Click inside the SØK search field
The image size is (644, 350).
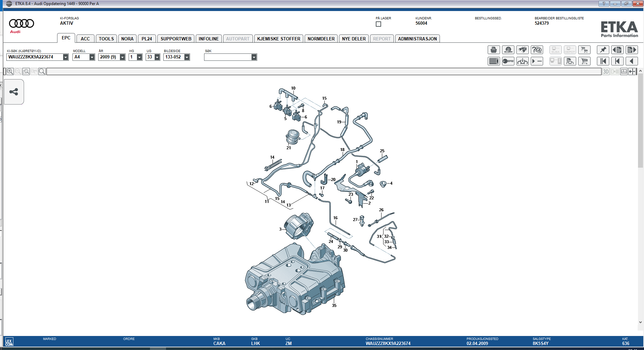(227, 57)
